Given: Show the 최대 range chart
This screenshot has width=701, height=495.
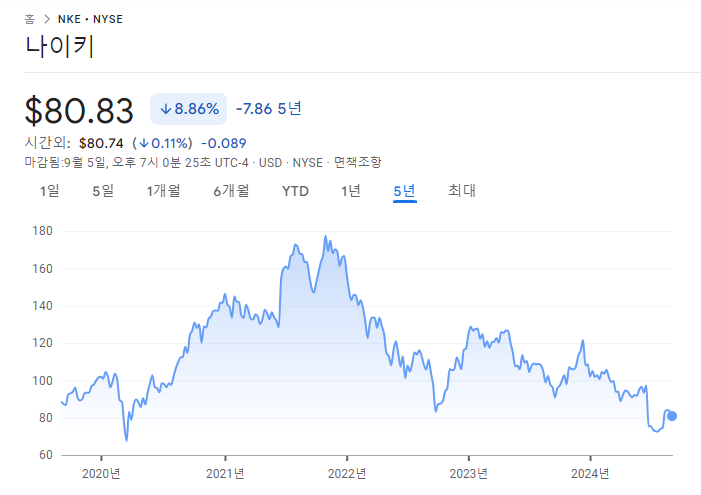Looking at the screenshot, I should pos(462,191).
